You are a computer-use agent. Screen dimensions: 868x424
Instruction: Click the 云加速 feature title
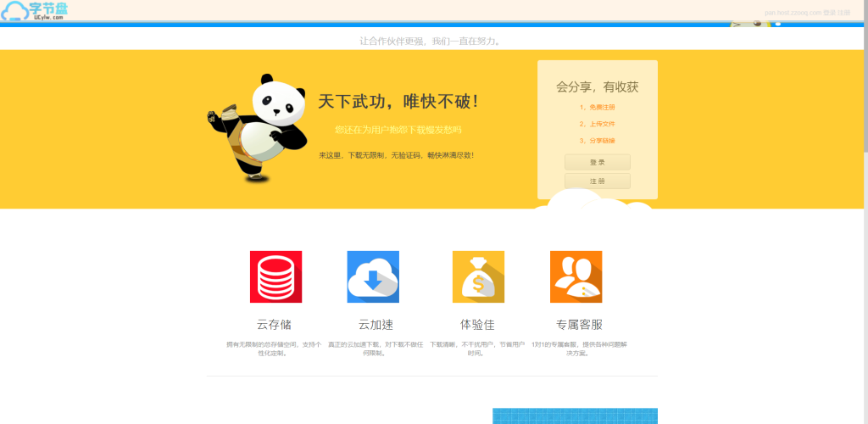click(376, 325)
